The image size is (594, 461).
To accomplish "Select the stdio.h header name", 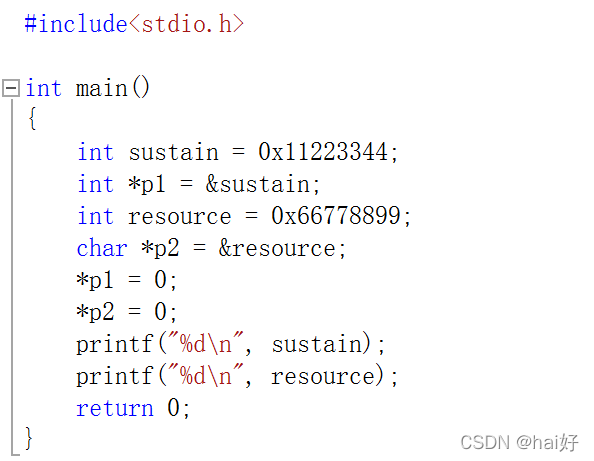I will [186, 24].
